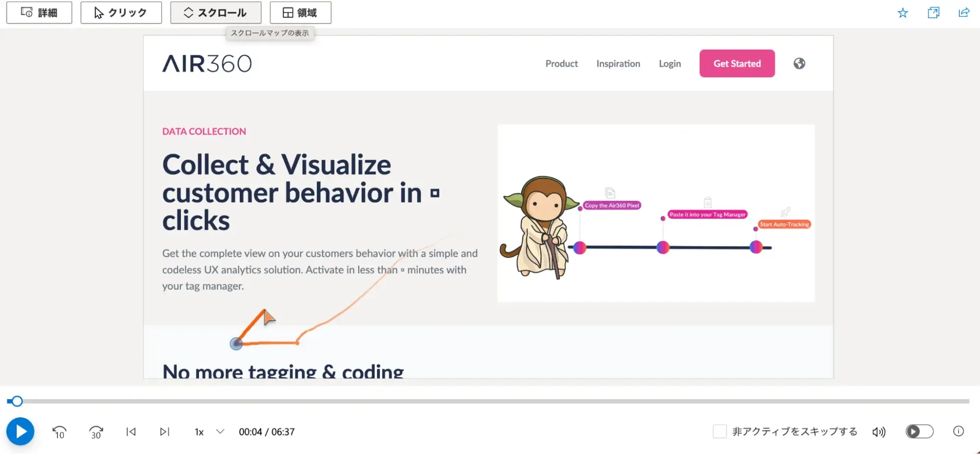Favorite this recording using the star icon
The width and height of the screenshot is (980, 454).
pos(903,13)
